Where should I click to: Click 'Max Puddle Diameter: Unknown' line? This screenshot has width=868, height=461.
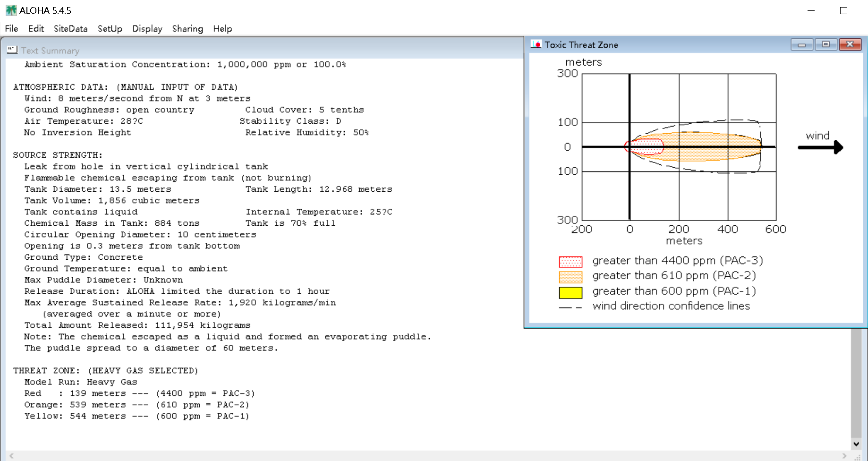[x=103, y=280]
